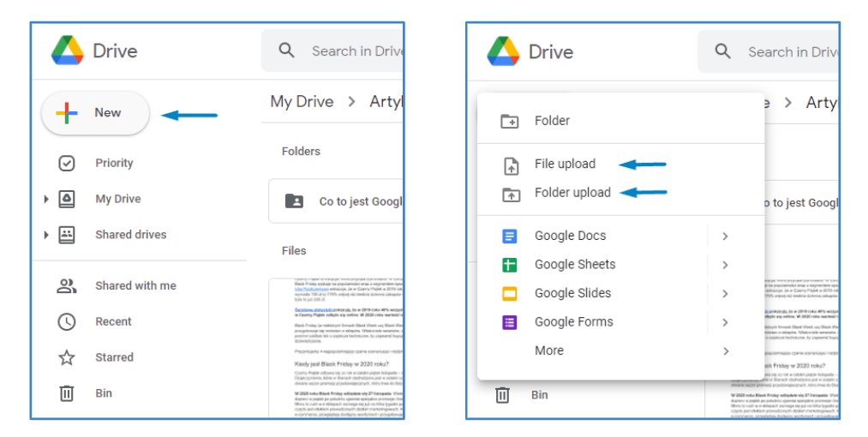Open the document thumbnail in left screenshot
The width and height of the screenshot is (868, 437).
tap(336, 348)
